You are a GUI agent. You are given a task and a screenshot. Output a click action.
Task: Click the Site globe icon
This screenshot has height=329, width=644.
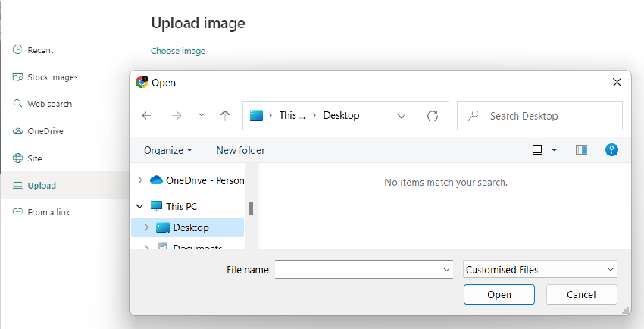17,158
